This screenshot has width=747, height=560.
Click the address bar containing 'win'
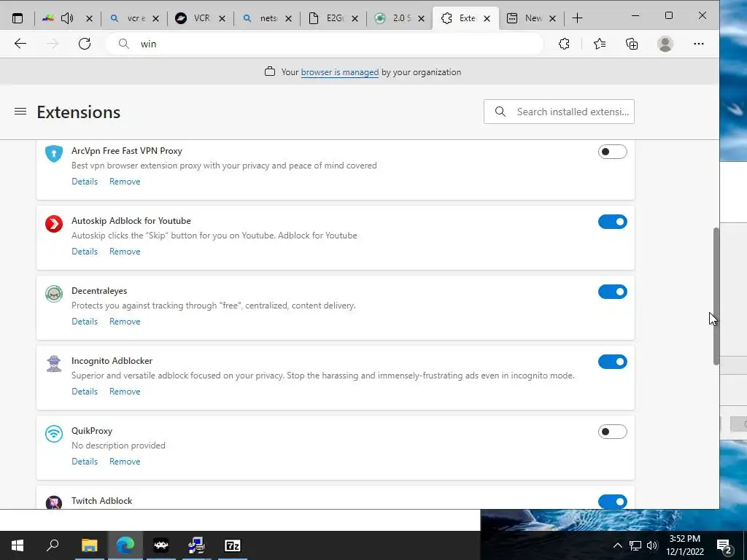pyautogui.click(x=324, y=44)
